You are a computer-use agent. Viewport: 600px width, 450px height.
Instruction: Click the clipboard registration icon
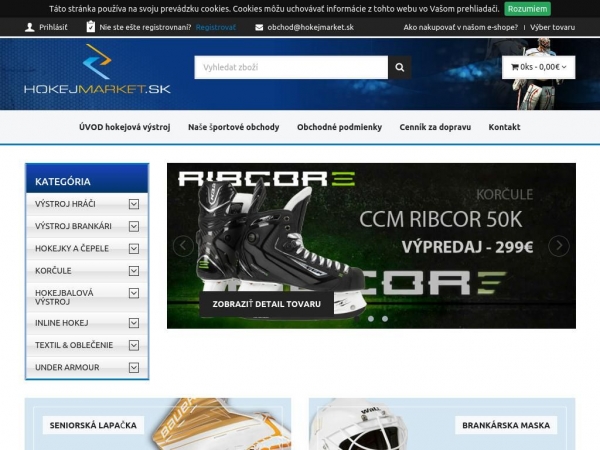pyautogui.click(x=91, y=27)
